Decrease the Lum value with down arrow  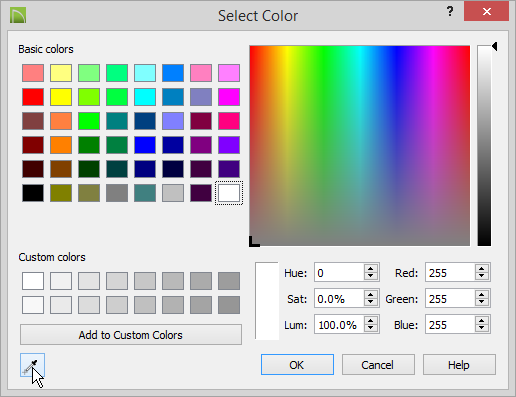[x=371, y=328]
